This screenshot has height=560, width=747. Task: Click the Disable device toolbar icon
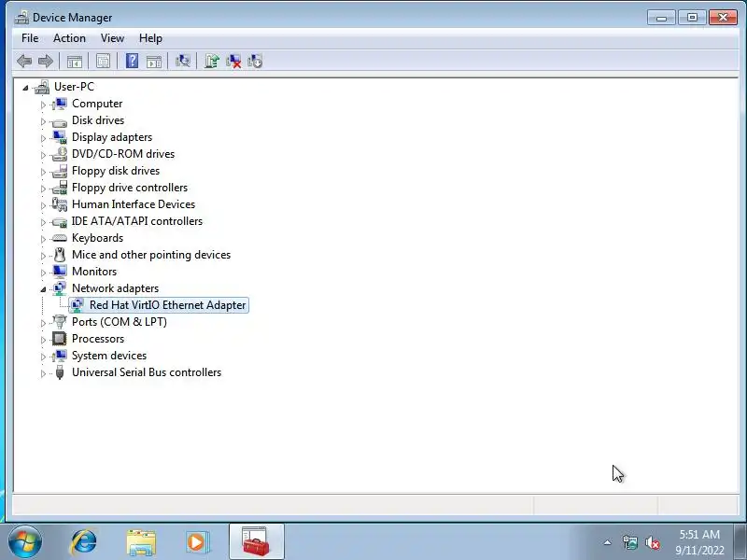[255, 61]
